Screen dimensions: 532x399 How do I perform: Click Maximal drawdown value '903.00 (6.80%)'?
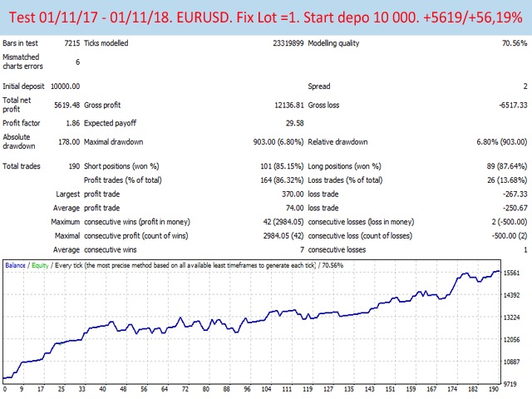point(278,142)
